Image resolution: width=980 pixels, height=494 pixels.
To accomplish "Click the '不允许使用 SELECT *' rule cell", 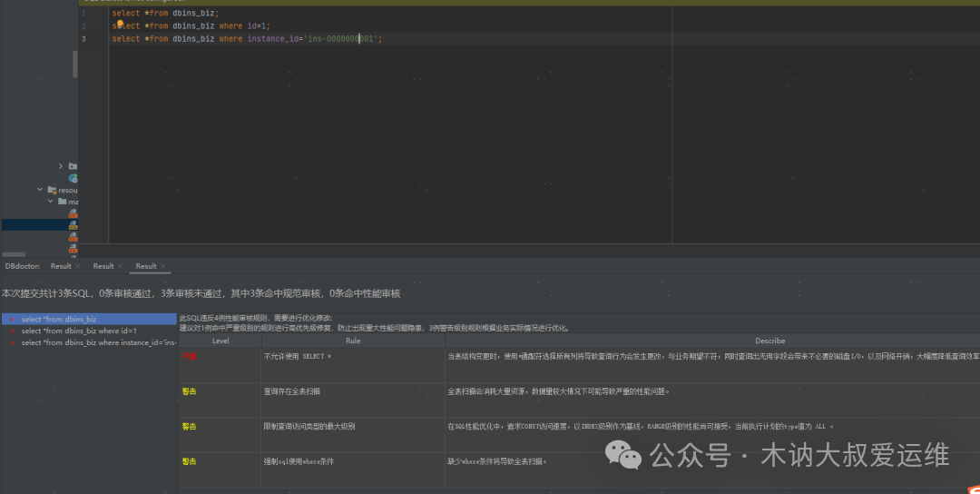I will point(353,365).
